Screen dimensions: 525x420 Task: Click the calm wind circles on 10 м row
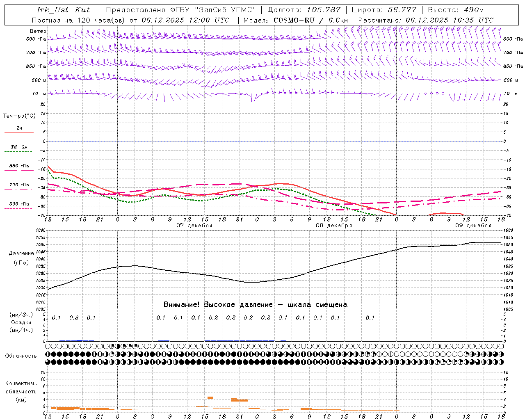pyautogui.click(x=434, y=94)
